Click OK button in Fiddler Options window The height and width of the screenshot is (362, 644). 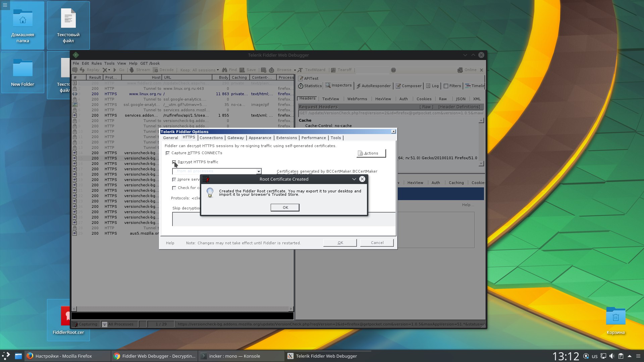pos(340,243)
